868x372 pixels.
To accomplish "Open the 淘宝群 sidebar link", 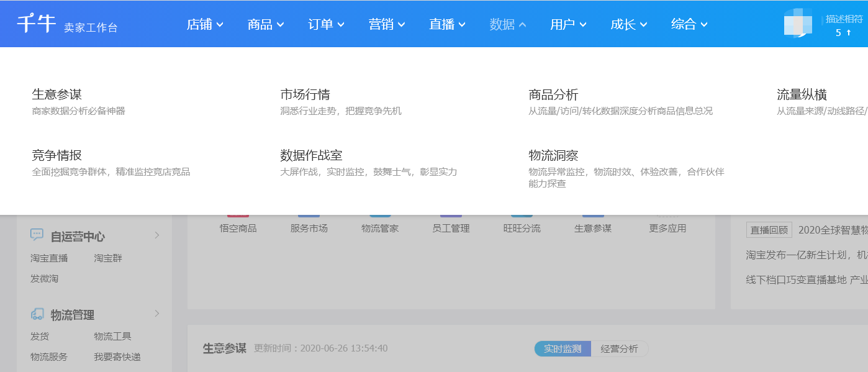I will [108, 258].
